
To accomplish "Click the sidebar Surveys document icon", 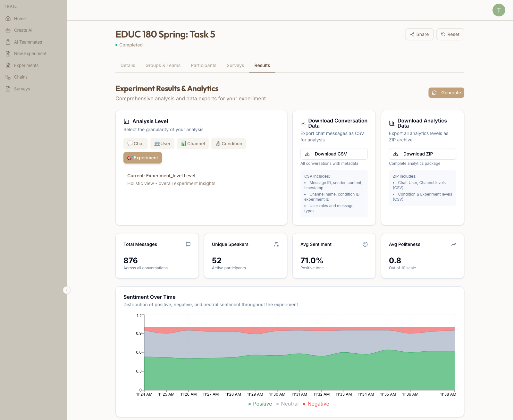I will pyautogui.click(x=8, y=89).
